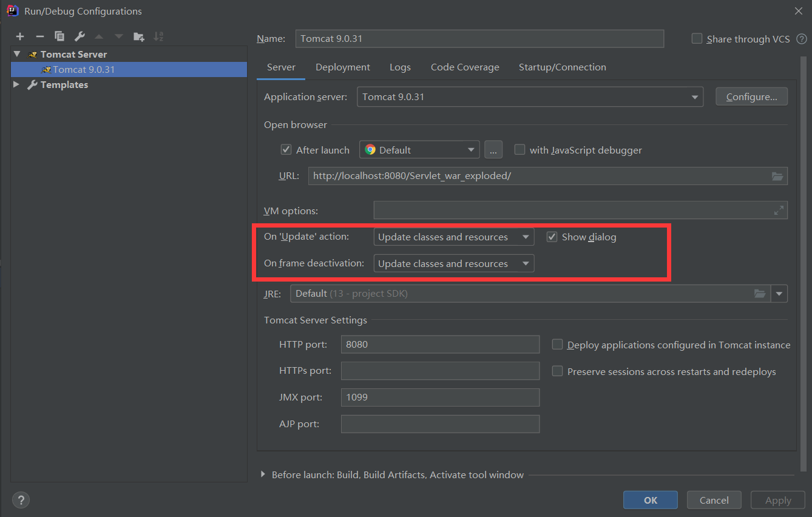Open the On 'Update' action dropdown
Viewport: 812px width, 517px height.
(x=453, y=237)
